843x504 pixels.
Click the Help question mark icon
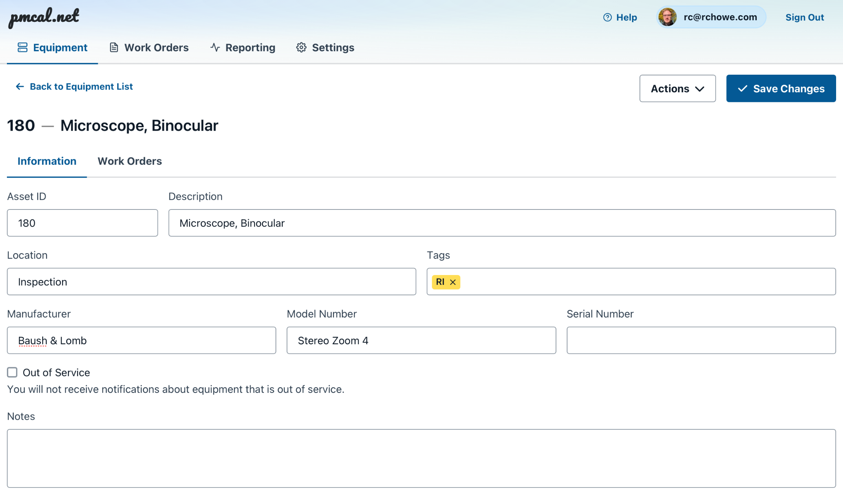coord(607,17)
